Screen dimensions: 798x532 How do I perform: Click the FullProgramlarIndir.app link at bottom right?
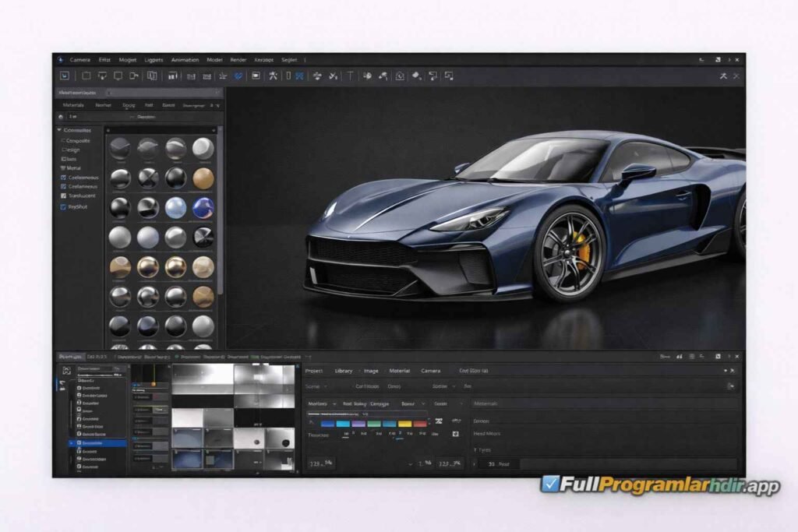click(x=664, y=483)
